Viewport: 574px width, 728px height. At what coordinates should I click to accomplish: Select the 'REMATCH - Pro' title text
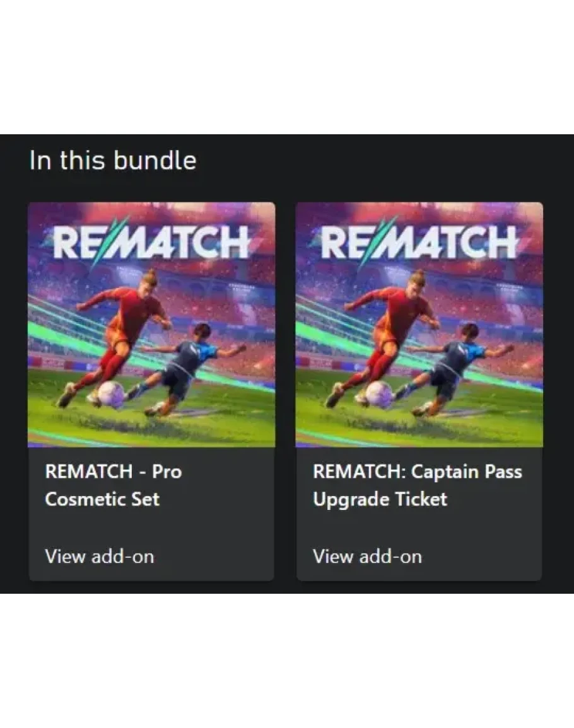114,471
